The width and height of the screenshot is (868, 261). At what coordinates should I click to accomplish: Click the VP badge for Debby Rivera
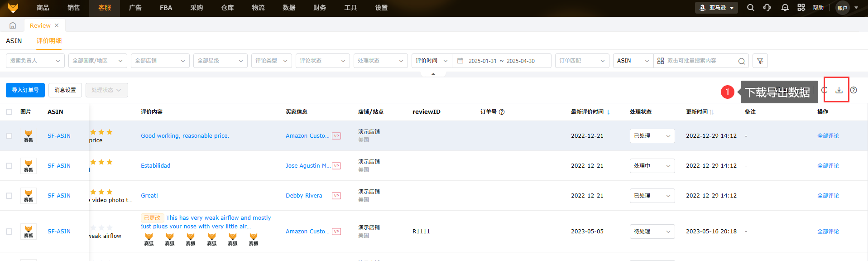(x=336, y=196)
